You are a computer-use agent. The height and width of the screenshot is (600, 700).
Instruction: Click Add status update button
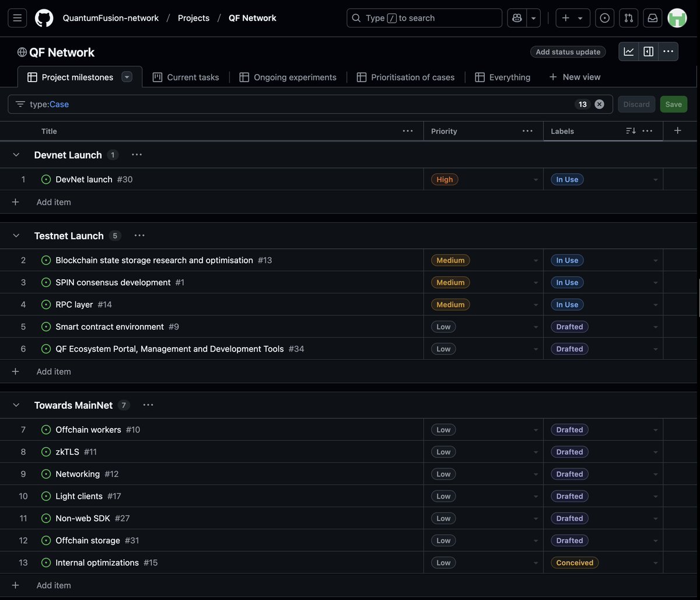coord(568,52)
